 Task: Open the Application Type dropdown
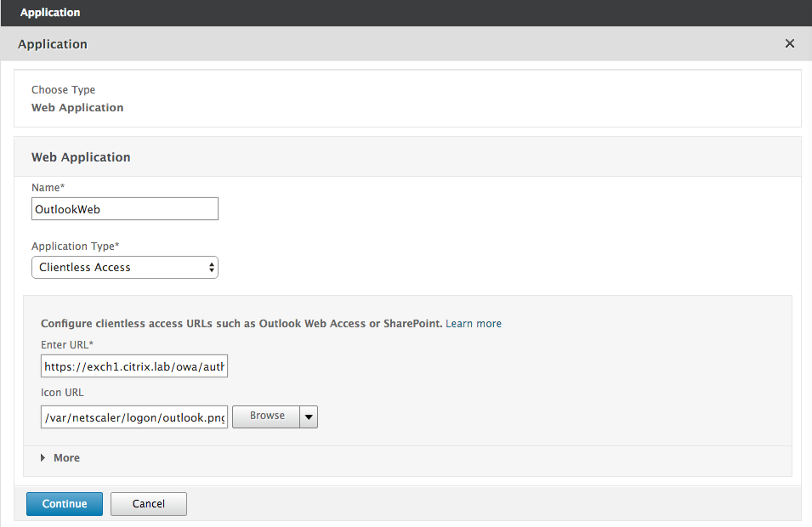pyautogui.click(x=124, y=267)
